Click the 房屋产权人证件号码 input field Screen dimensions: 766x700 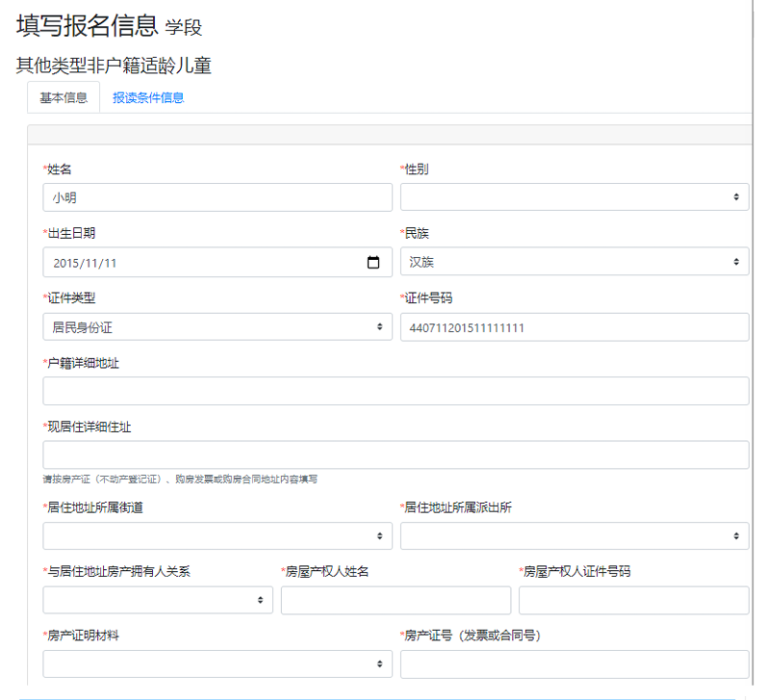point(633,600)
